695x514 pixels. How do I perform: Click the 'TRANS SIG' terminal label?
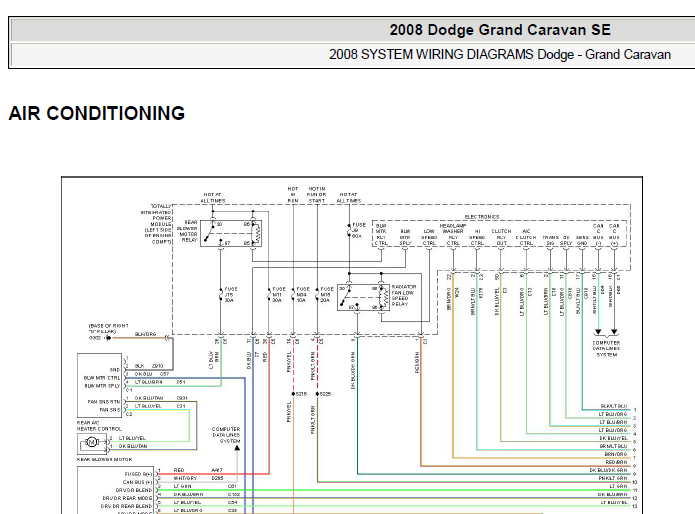click(550, 240)
